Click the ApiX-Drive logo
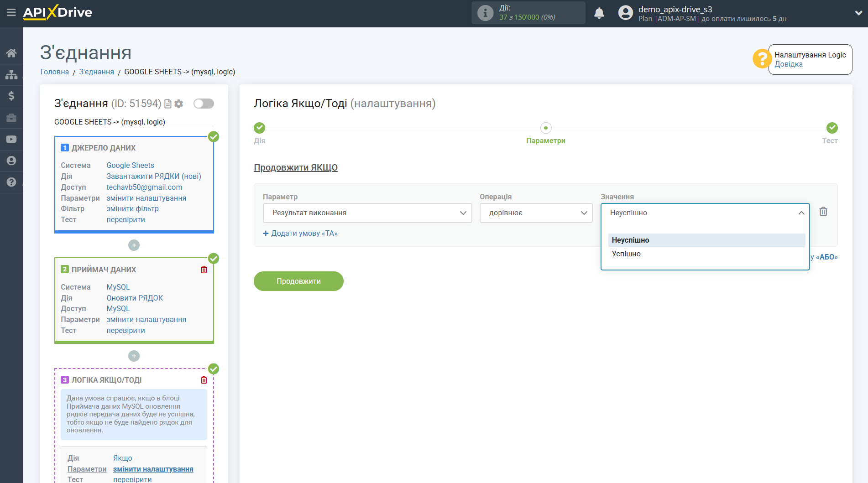Viewport: 868px width, 483px height. coord(58,12)
